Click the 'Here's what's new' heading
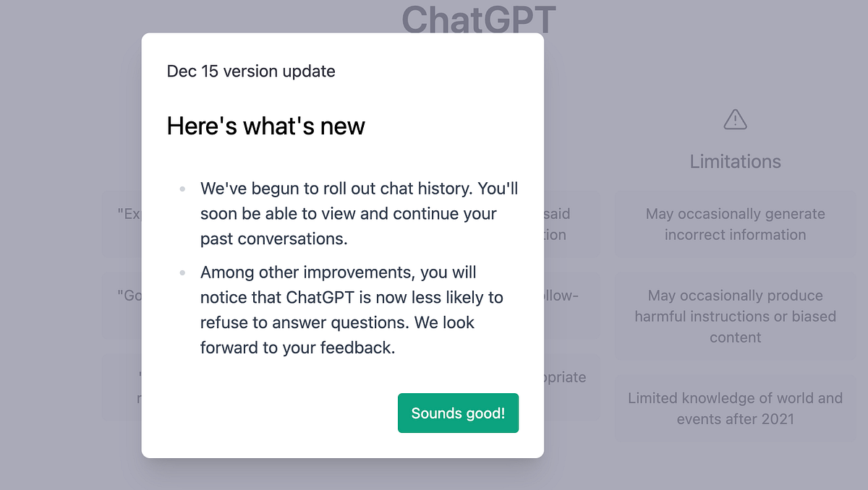Viewport: 868px width, 490px height. click(265, 126)
